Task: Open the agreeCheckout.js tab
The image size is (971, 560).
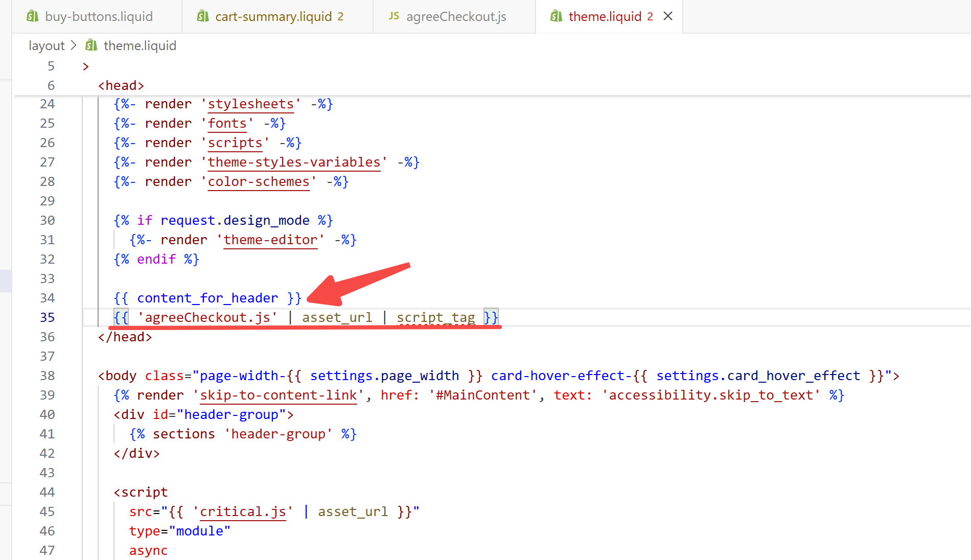Action: click(x=455, y=16)
